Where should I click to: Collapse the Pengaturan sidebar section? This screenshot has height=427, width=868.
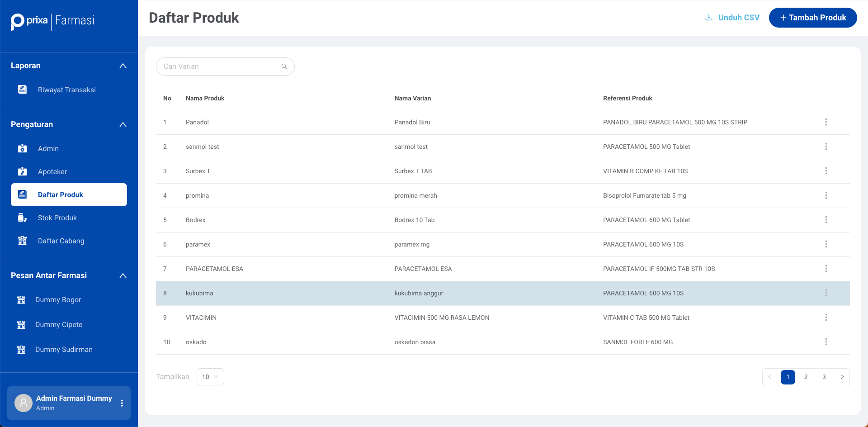(x=123, y=125)
